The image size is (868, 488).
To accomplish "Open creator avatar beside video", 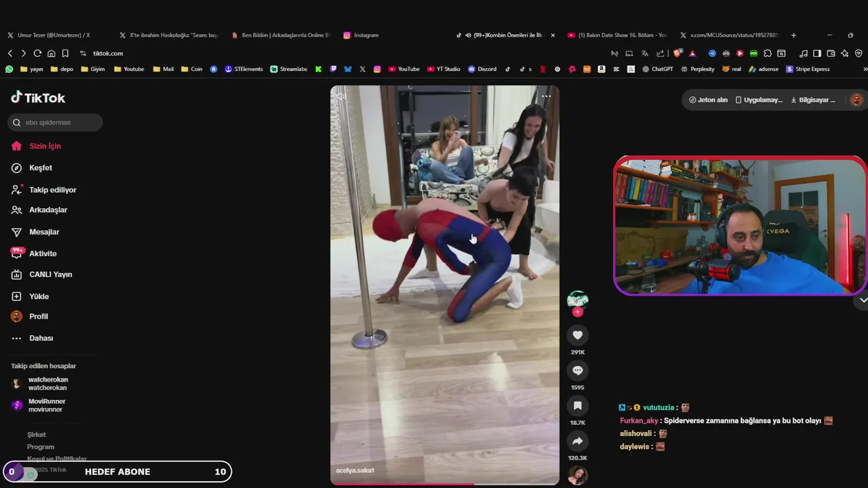I will pos(578,299).
